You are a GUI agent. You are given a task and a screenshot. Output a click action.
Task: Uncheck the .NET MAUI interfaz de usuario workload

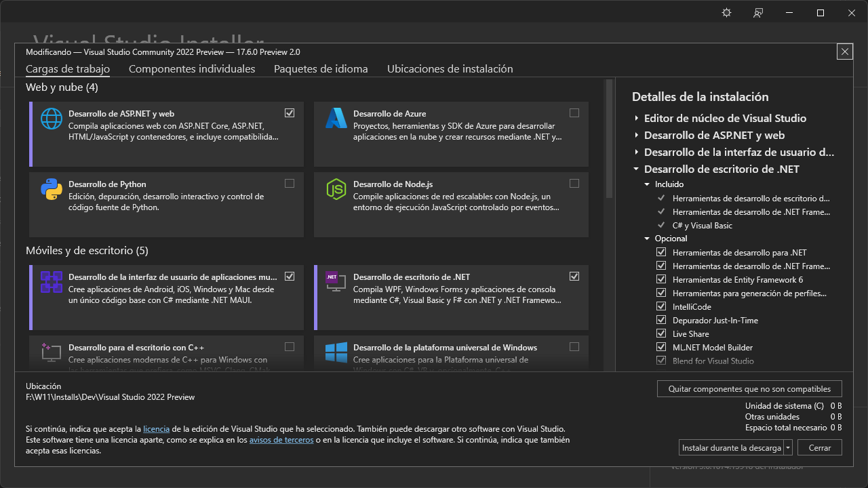(290, 276)
